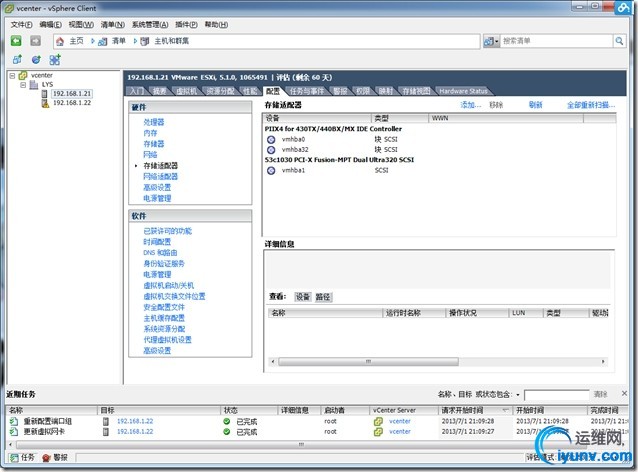The width and height of the screenshot is (638, 472).
Task: Select host 192.168.1.21 in tree
Action: (72, 94)
